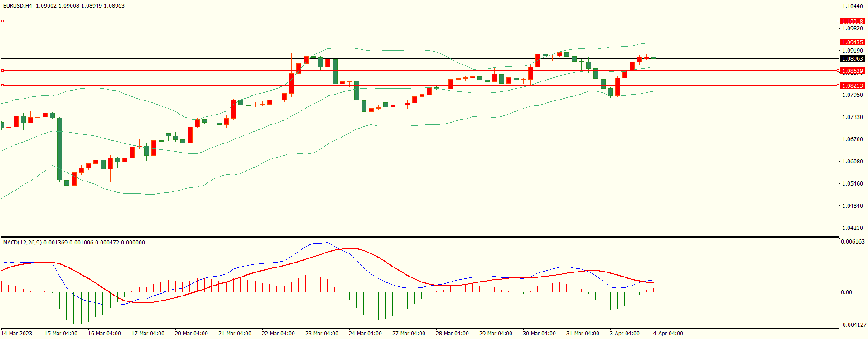This screenshot has width=868, height=339.
Task: Select the red 1.08213 price level tag
Action: tap(852, 86)
